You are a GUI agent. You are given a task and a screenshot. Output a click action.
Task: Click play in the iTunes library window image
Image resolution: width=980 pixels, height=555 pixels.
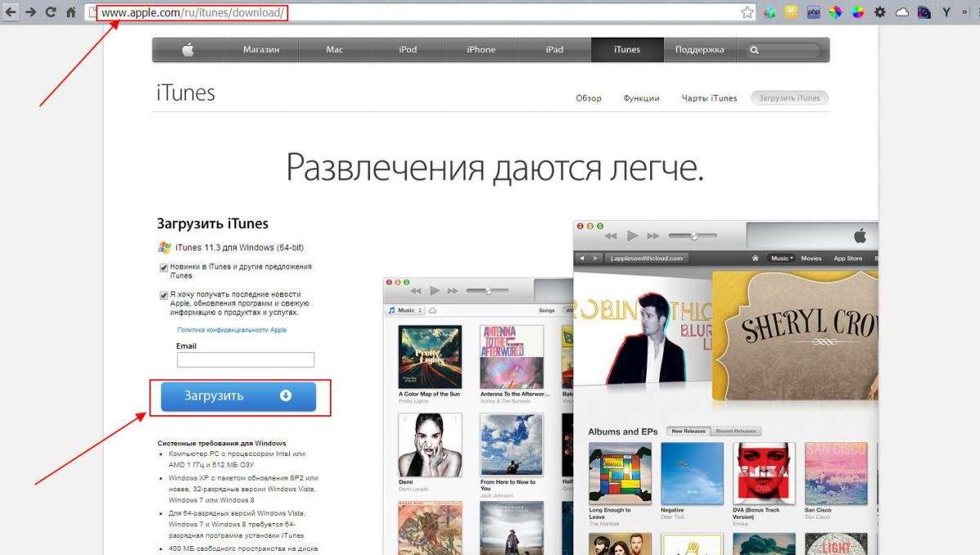click(434, 290)
